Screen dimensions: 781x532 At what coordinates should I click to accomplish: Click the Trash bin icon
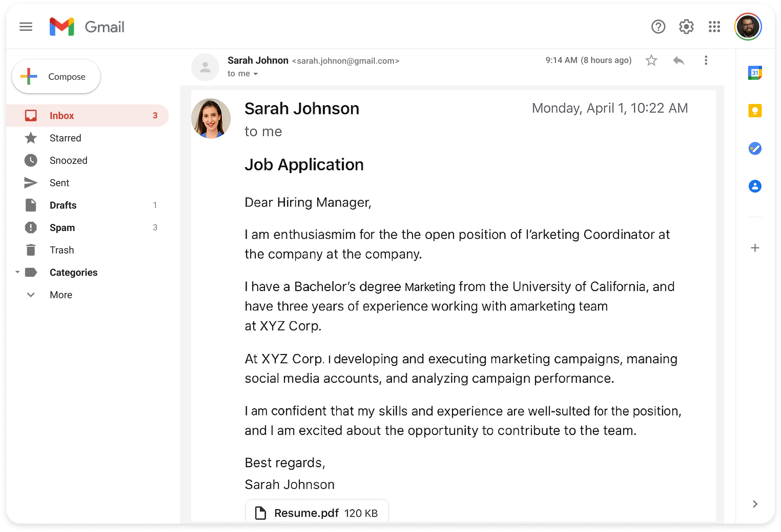click(31, 250)
